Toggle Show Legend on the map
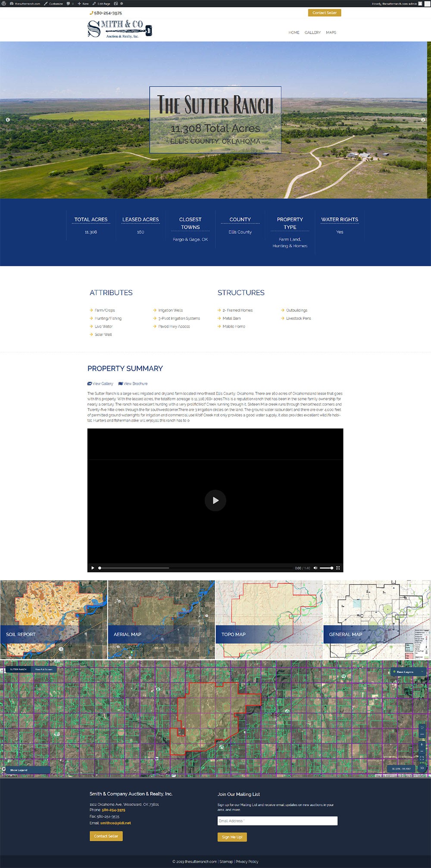Screen dimensions: 431x868 (x=19, y=770)
